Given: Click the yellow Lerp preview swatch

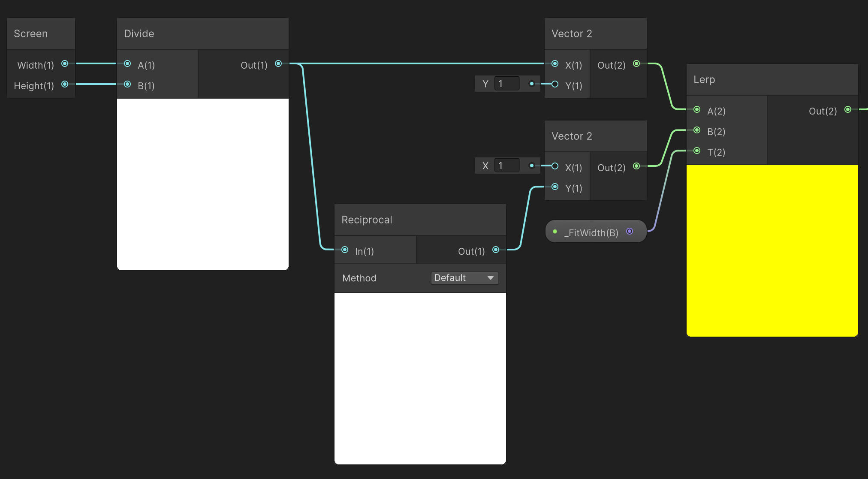Looking at the screenshot, I should coord(772,250).
